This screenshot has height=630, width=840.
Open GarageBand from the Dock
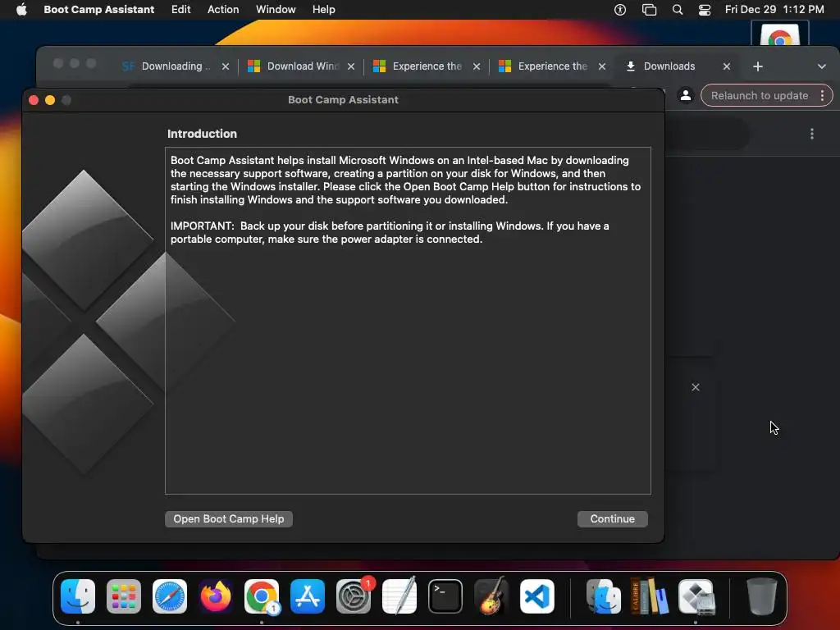[x=491, y=596]
